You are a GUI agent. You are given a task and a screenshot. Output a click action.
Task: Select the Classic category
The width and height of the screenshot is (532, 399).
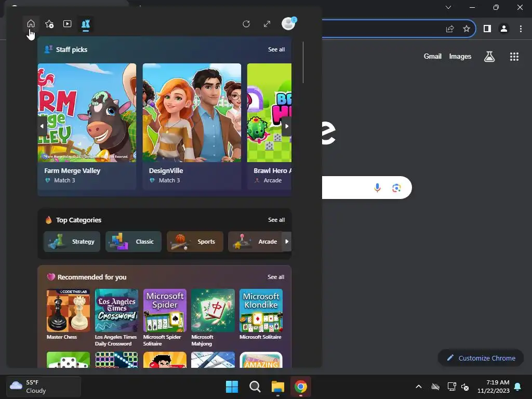coord(134,242)
